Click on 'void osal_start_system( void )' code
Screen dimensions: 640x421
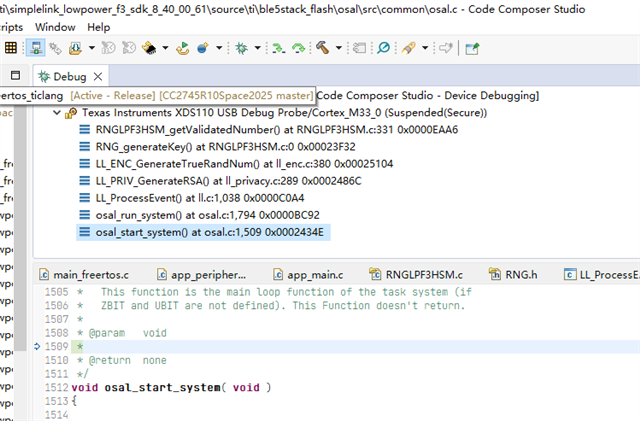pyautogui.click(x=171, y=388)
